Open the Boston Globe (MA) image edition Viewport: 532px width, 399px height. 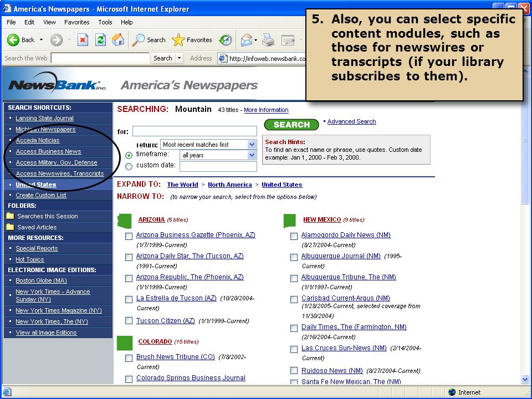[x=41, y=280]
